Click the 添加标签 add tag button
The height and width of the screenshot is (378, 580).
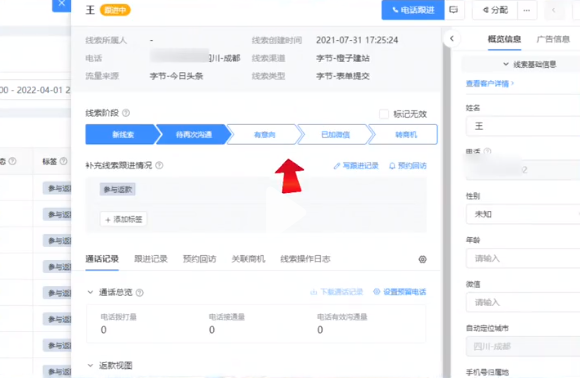124,219
